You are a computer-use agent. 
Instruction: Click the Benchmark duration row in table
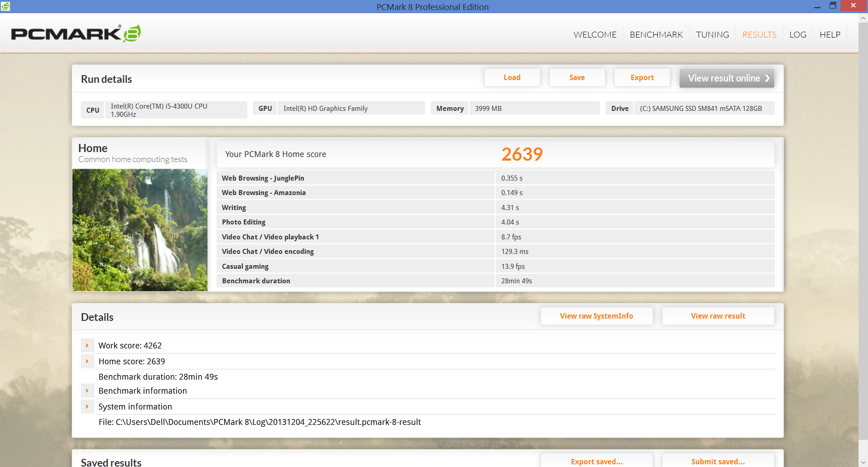coord(495,281)
